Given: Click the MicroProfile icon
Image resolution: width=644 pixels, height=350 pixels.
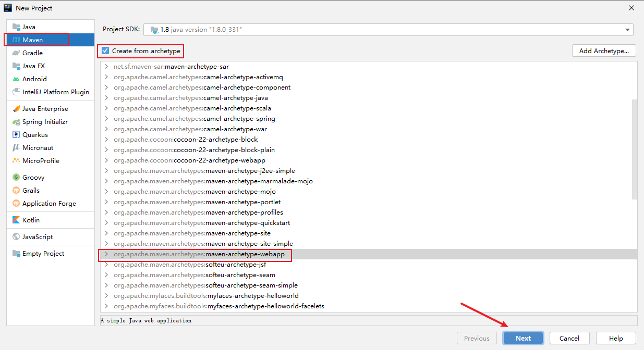Looking at the screenshot, I should point(16,160).
